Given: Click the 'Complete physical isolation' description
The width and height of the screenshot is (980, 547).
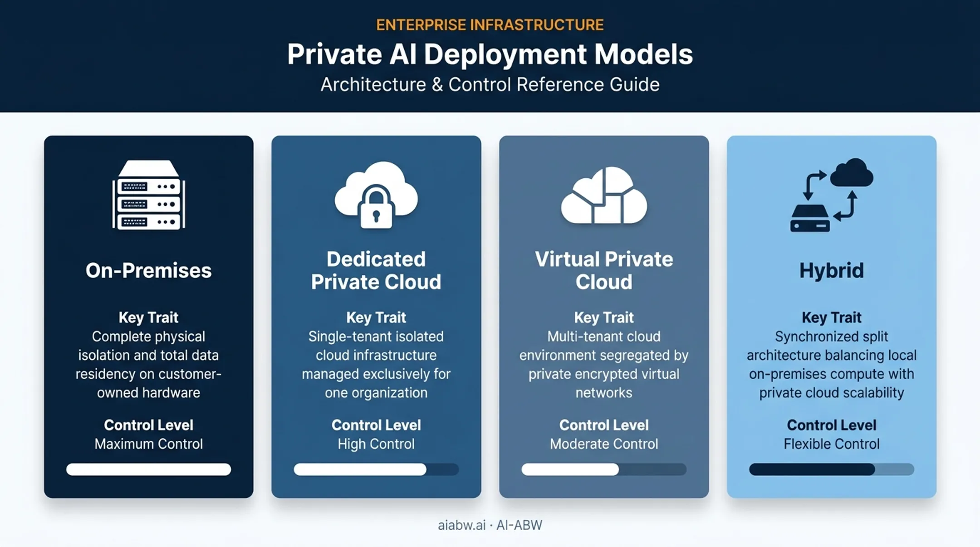Looking at the screenshot, I should (x=148, y=365).
